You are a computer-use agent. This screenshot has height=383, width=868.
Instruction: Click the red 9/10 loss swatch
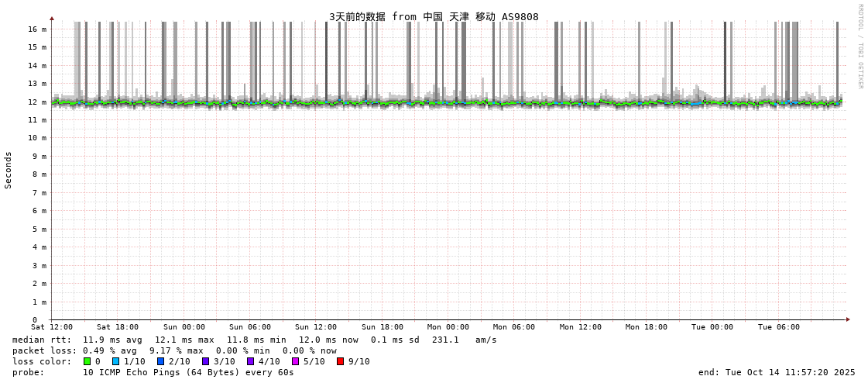[x=340, y=361]
